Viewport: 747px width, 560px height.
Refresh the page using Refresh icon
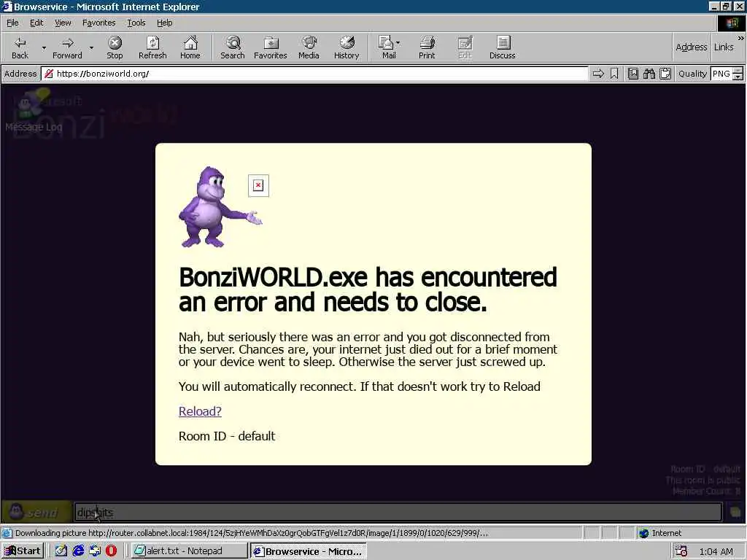152,47
